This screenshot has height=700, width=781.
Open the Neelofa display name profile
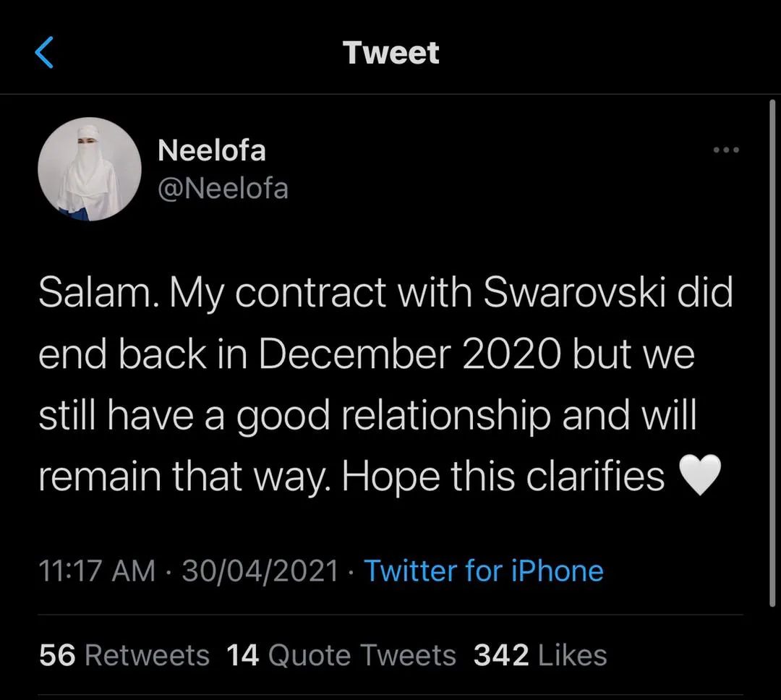point(211,150)
